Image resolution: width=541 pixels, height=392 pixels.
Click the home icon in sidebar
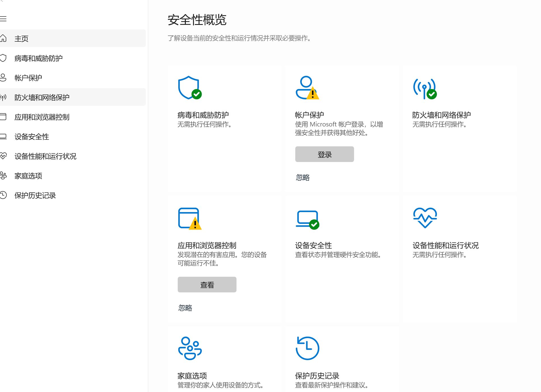pos(3,38)
